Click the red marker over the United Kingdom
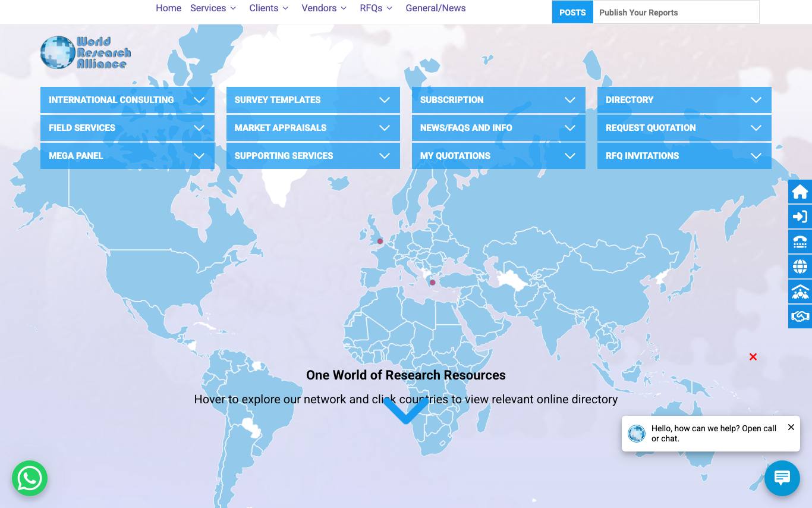 click(x=380, y=242)
